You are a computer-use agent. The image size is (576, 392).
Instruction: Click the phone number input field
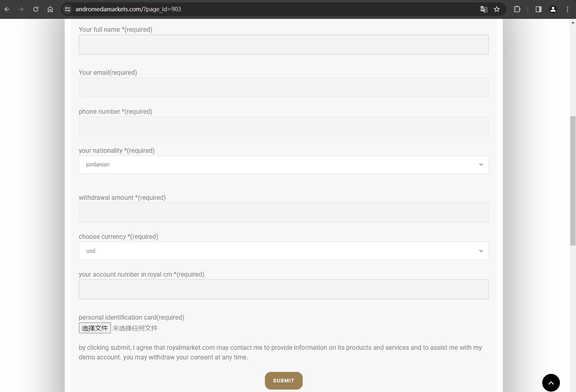coord(284,127)
